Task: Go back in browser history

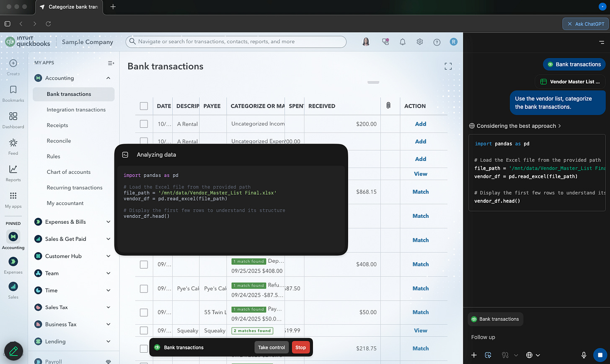Action: 21,24
